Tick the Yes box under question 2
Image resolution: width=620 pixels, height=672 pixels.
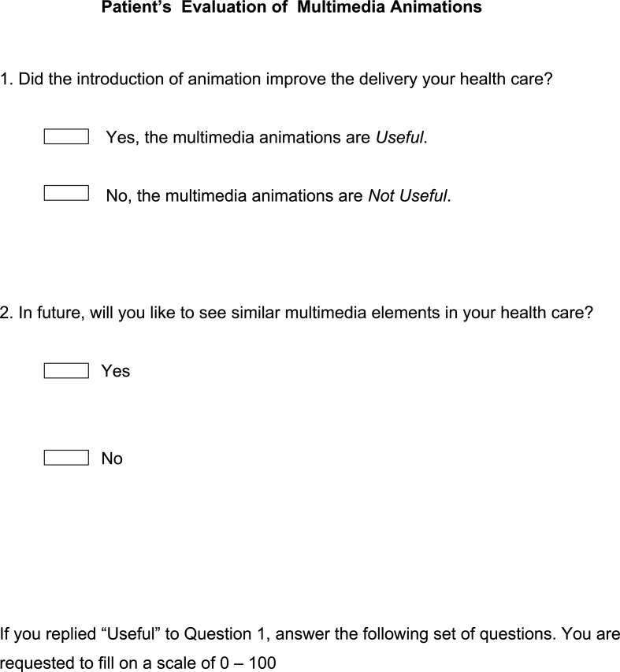(66, 370)
